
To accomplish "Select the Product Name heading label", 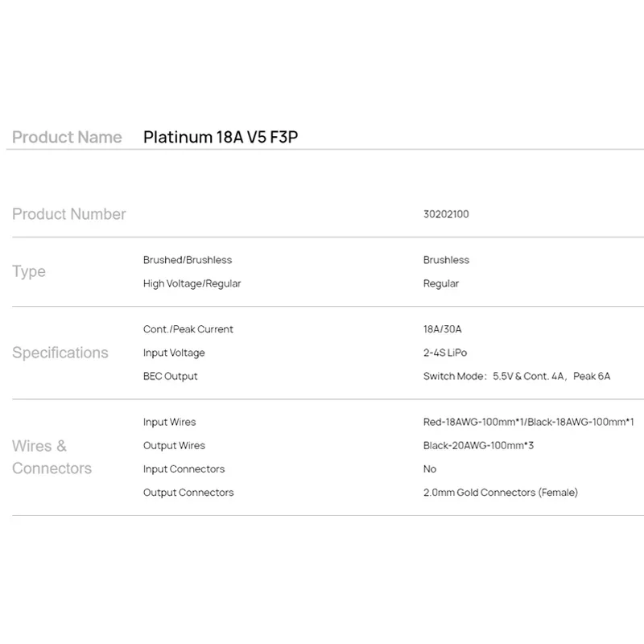I will (x=67, y=137).
